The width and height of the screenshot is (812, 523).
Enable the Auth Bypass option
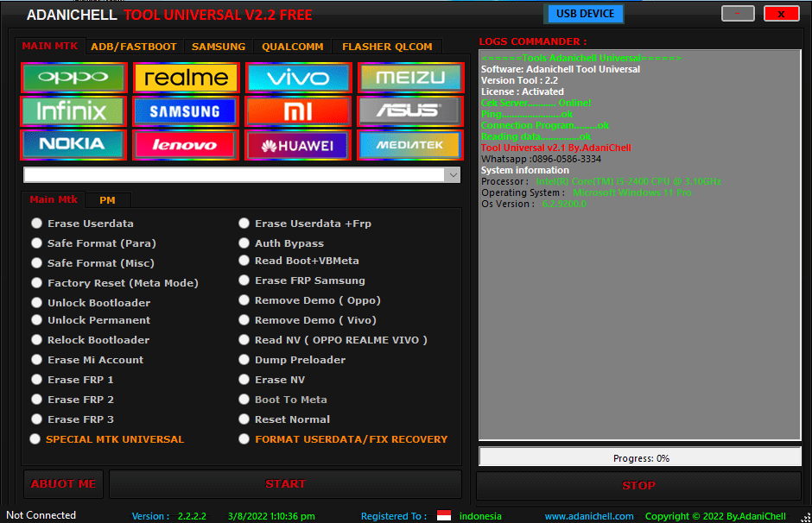[244, 243]
